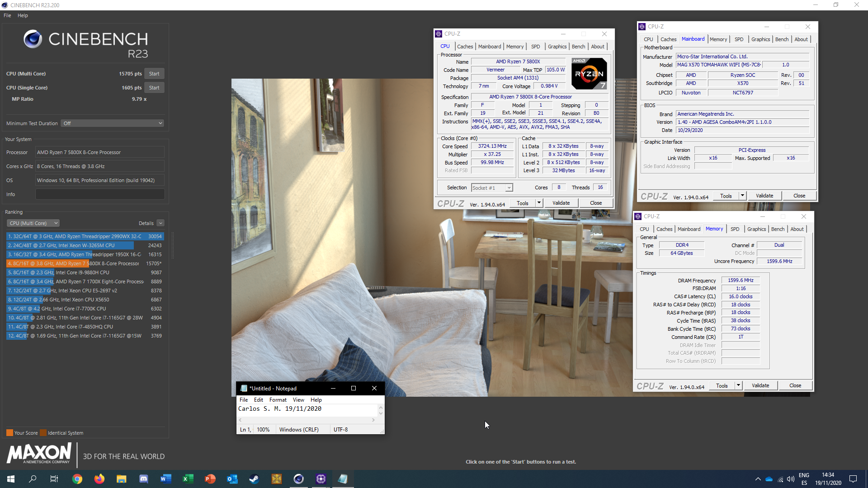Open Outlook taskbar icon
This screenshot has width=868, height=488.
(232, 479)
